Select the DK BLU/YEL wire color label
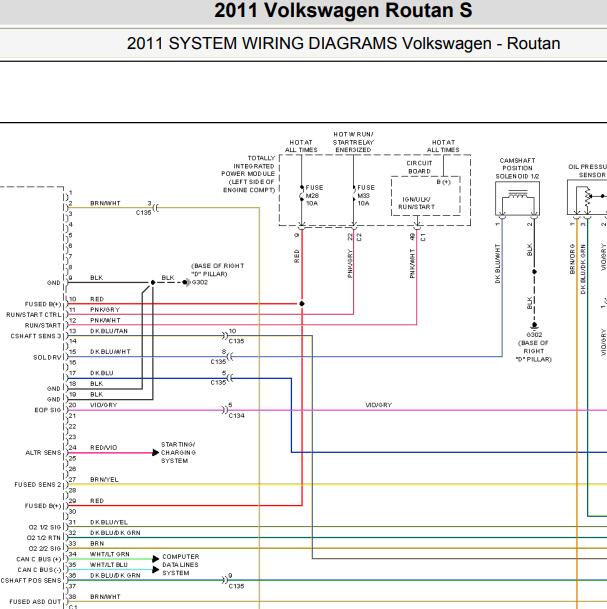 click(109, 522)
